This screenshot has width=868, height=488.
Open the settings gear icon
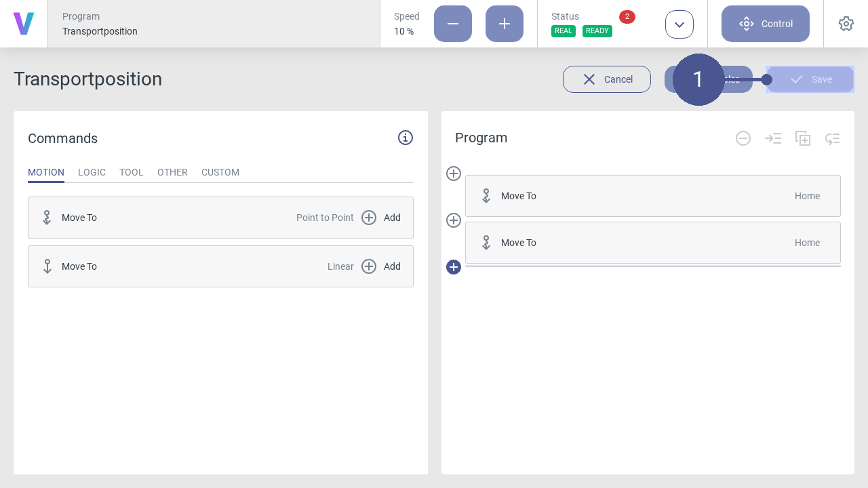846,24
